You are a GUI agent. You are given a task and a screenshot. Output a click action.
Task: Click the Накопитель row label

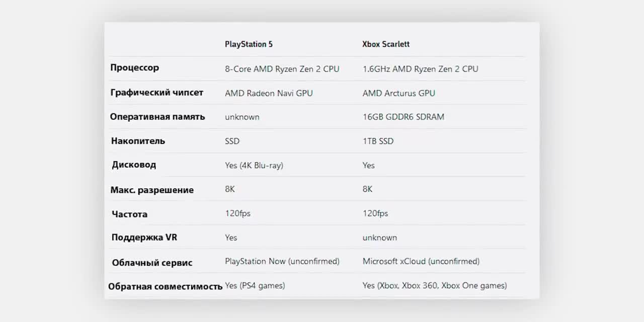coord(138,141)
